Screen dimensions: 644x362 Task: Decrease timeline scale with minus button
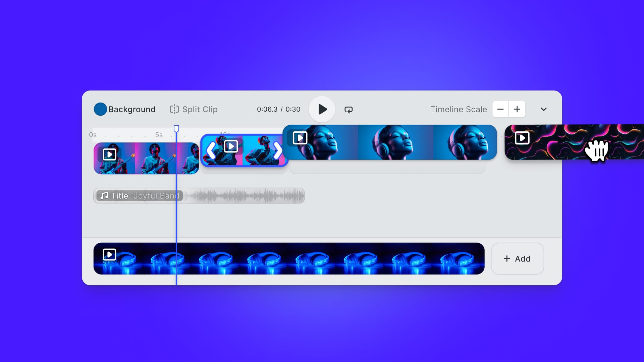[500, 109]
